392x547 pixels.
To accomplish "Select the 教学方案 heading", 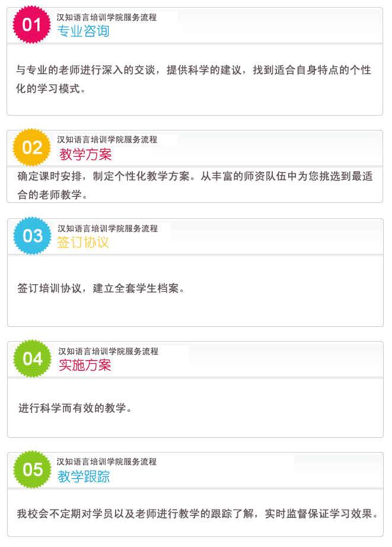I will pyautogui.click(x=85, y=154).
